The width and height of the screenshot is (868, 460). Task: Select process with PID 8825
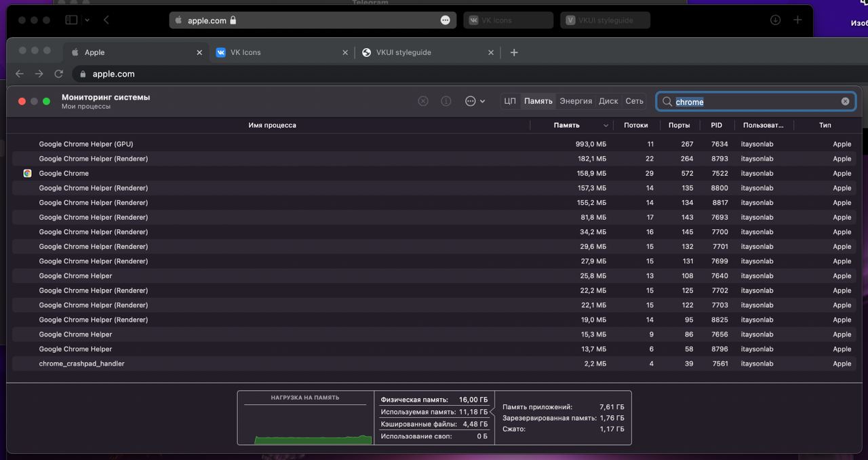(434, 320)
